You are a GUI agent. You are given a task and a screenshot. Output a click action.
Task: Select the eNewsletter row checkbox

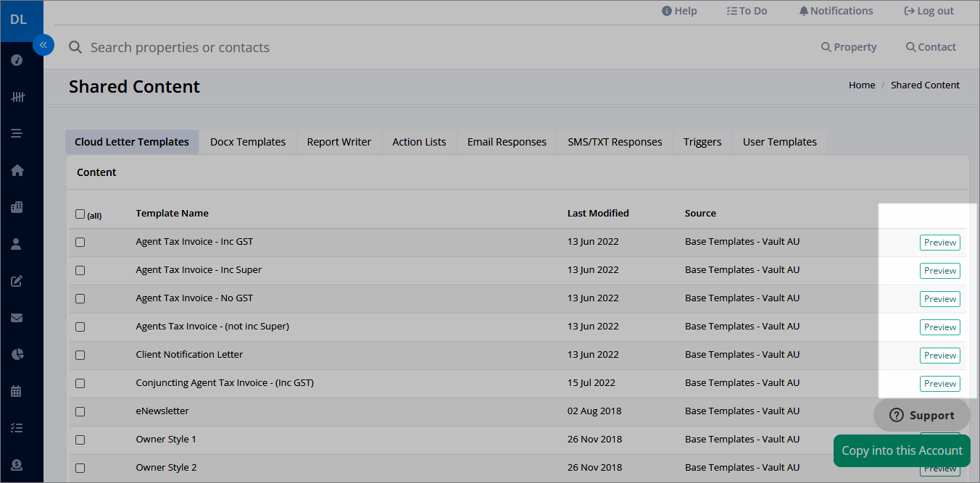pos(80,411)
